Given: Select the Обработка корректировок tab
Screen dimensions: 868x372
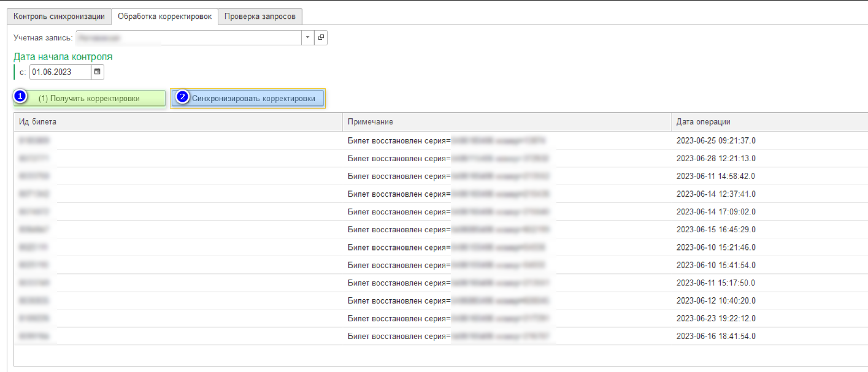Looking at the screenshot, I should coord(164,17).
